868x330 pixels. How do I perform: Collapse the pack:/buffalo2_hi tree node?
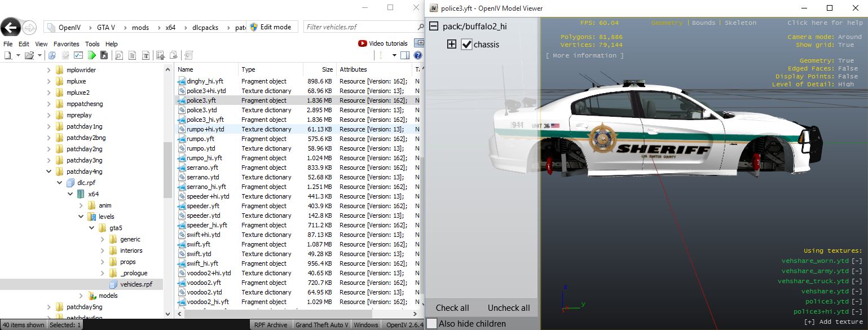[x=433, y=27]
